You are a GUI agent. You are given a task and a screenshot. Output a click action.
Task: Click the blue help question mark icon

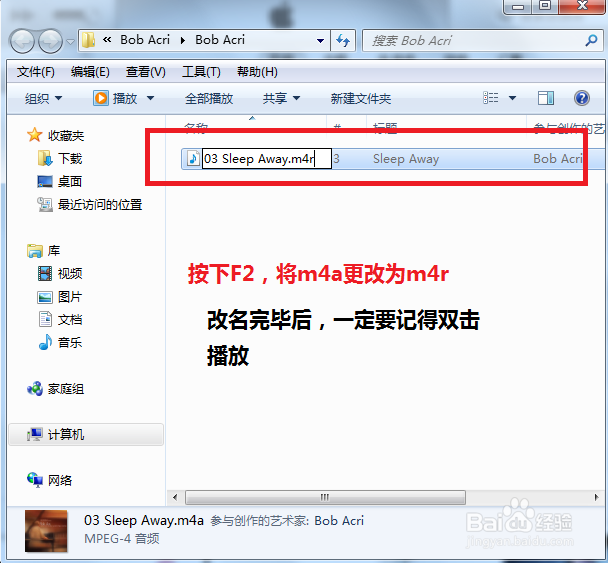tap(582, 98)
